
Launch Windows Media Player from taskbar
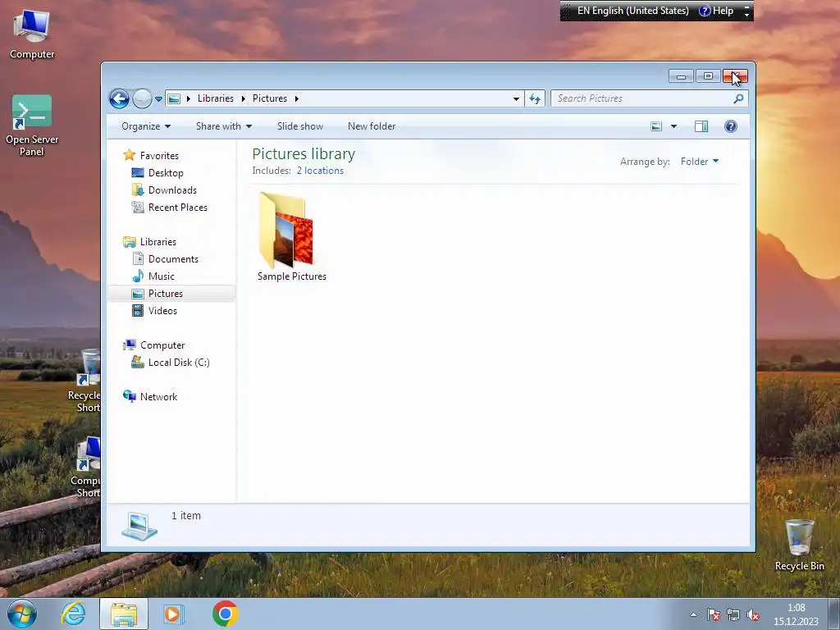(x=173, y=614)
